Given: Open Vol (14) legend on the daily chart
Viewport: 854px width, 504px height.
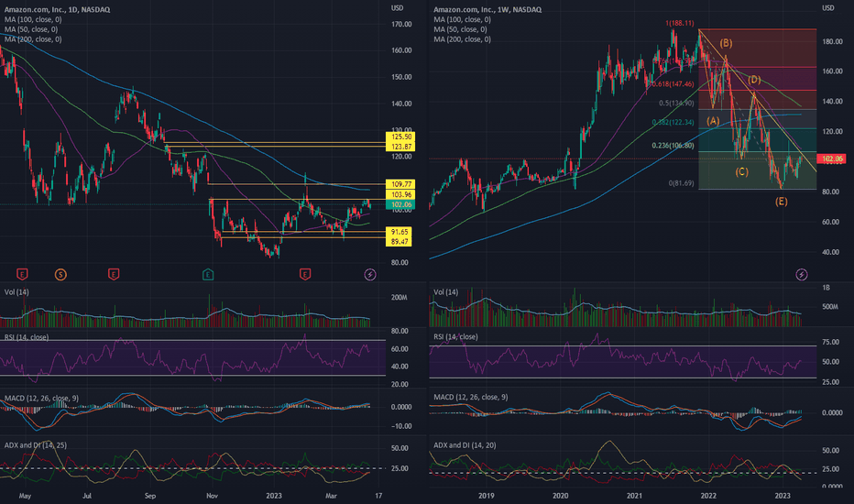Looking at the screenshot, I should (x=16, y=292).
